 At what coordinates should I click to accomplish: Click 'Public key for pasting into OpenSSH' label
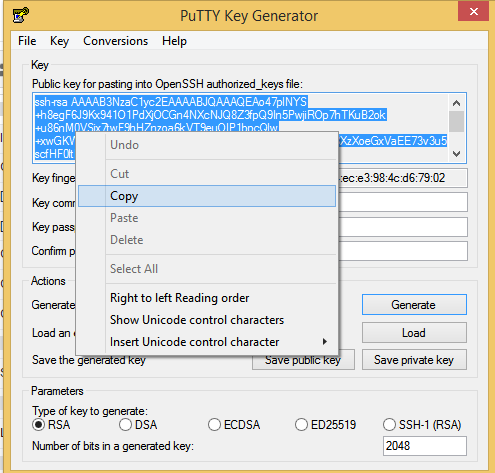(167, 84)
